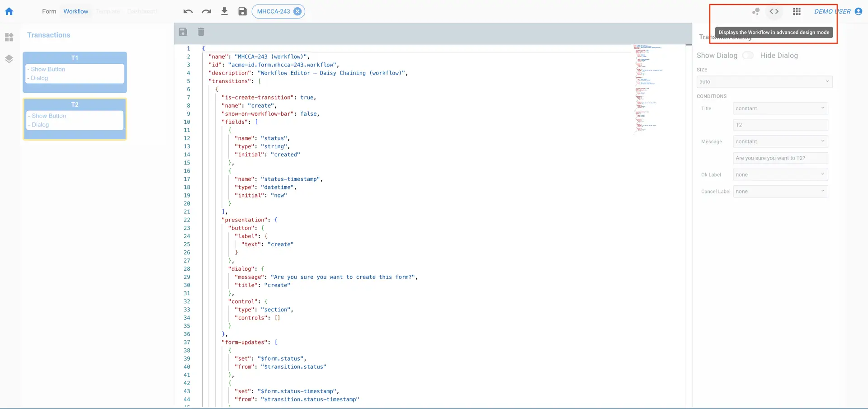Save the JSON editor content
868x409 pixels.
(183, 32)
